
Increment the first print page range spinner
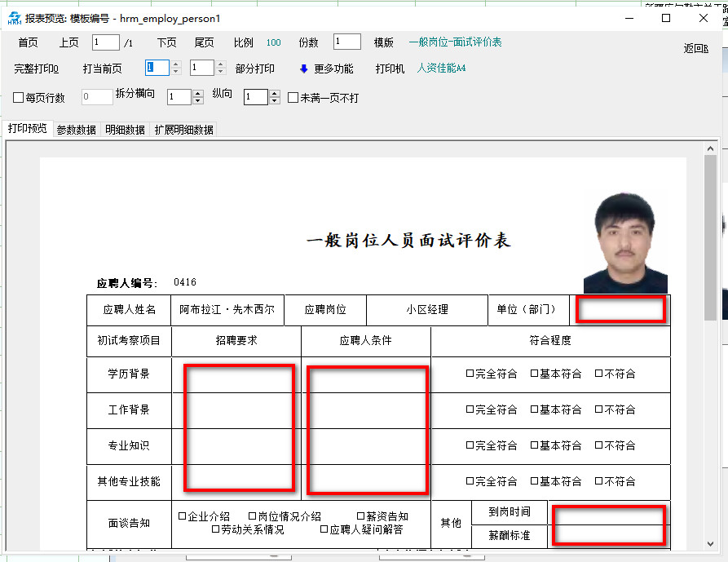[x=175, y=64]
